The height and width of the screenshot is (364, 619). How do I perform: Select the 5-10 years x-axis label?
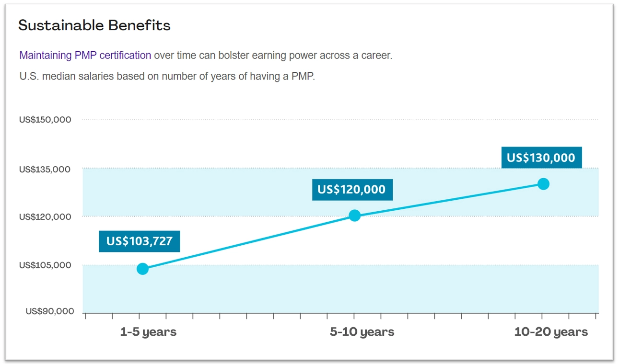[362, 332]
